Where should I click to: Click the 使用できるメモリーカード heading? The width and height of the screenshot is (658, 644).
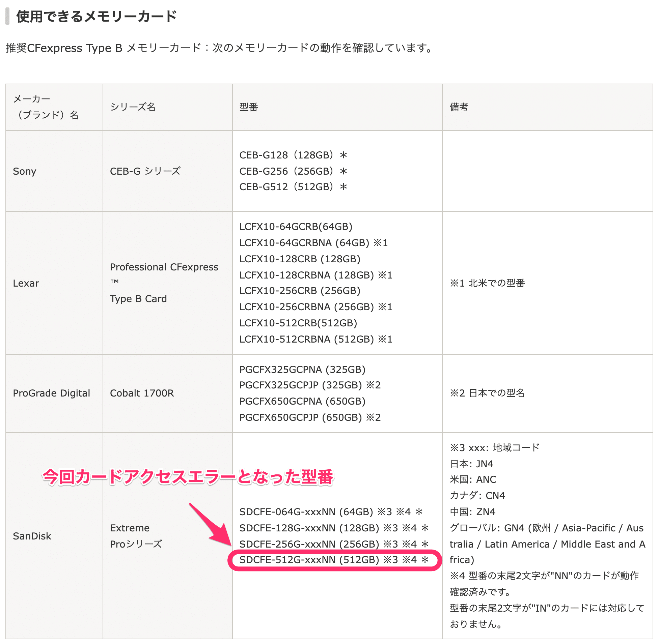point(96,16)
